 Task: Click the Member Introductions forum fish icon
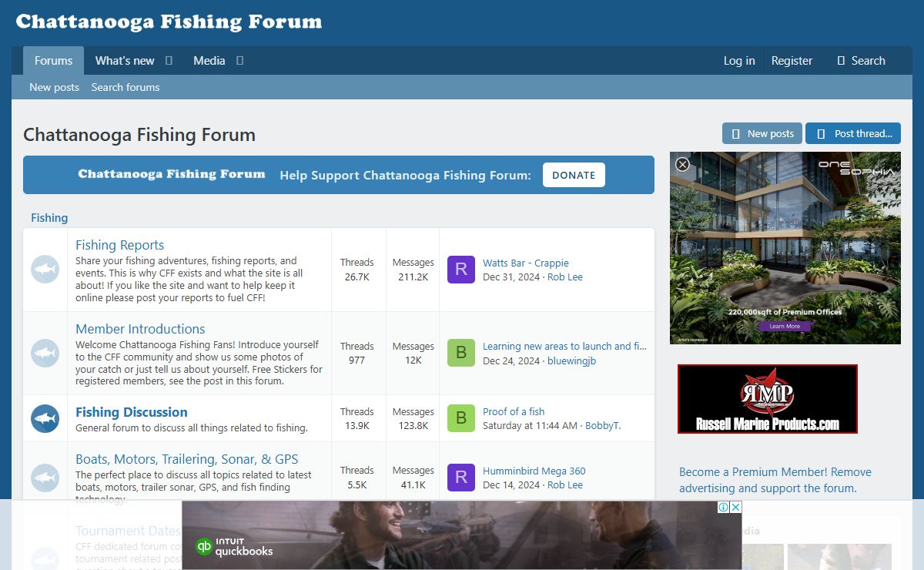(x=45, y=354)
